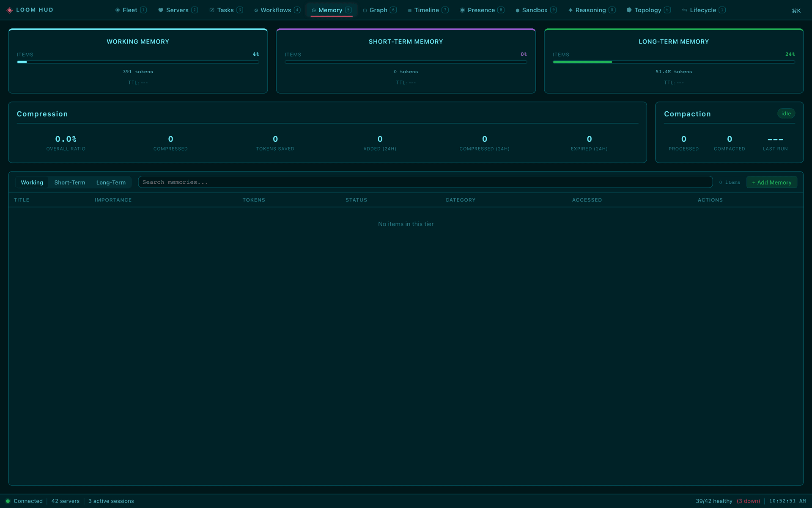
Task: Select the Fleet navigation icon
Action: point(117,10)
